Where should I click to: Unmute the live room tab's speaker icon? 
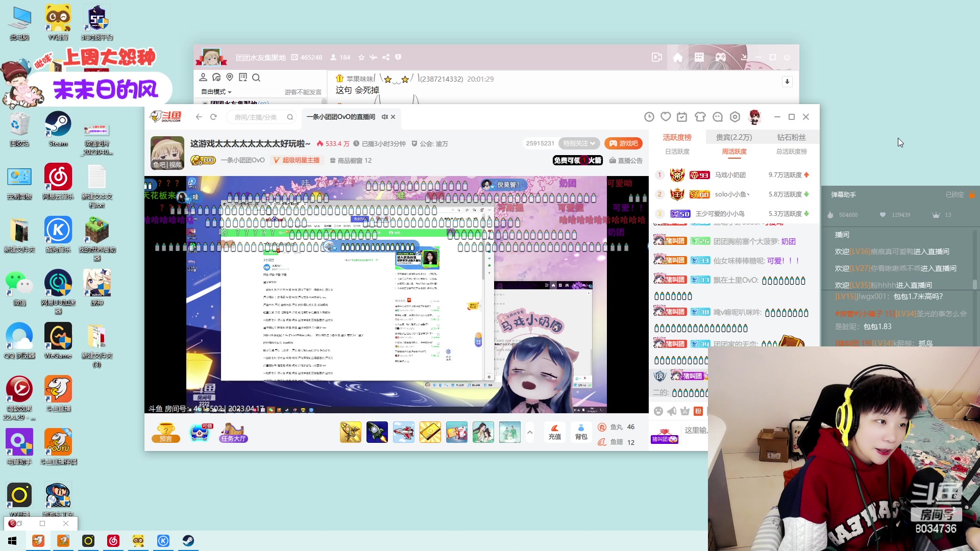point(385,117)
